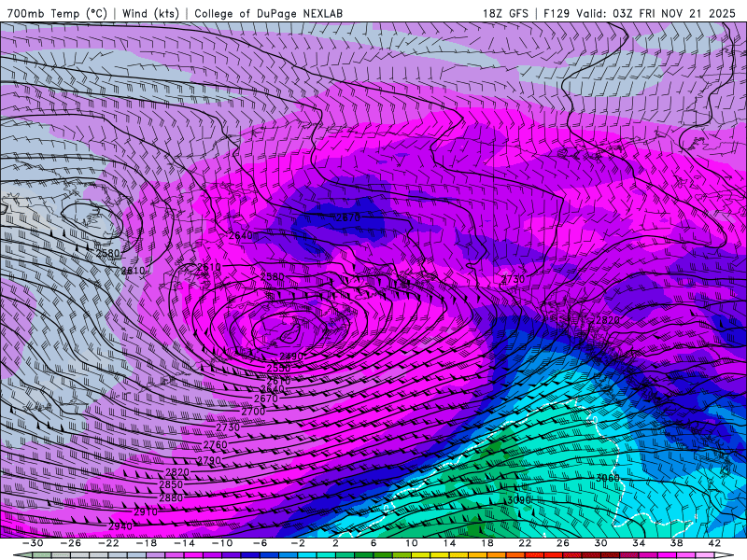Click the -26 color scale value

(x=71, y=543)
